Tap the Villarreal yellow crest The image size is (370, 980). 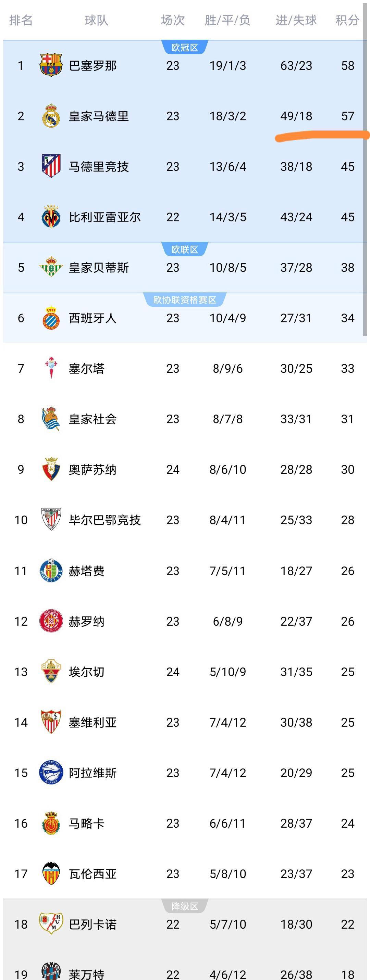(51, 217)
